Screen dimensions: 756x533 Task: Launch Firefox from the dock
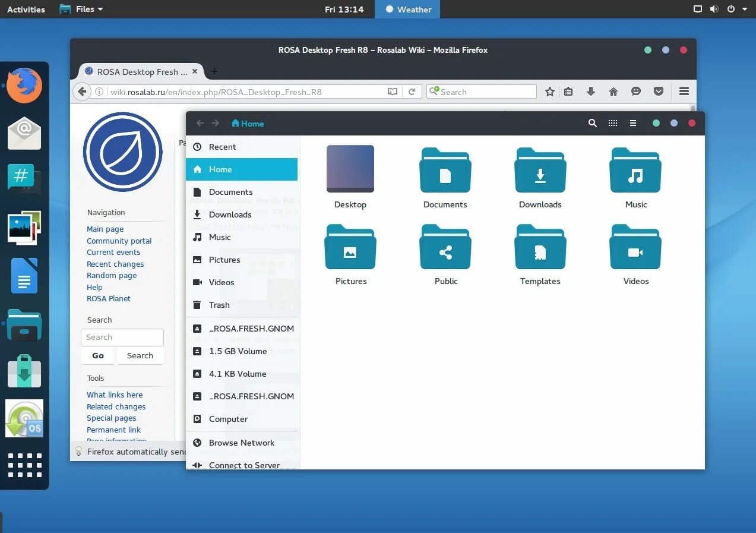point(24,85)
